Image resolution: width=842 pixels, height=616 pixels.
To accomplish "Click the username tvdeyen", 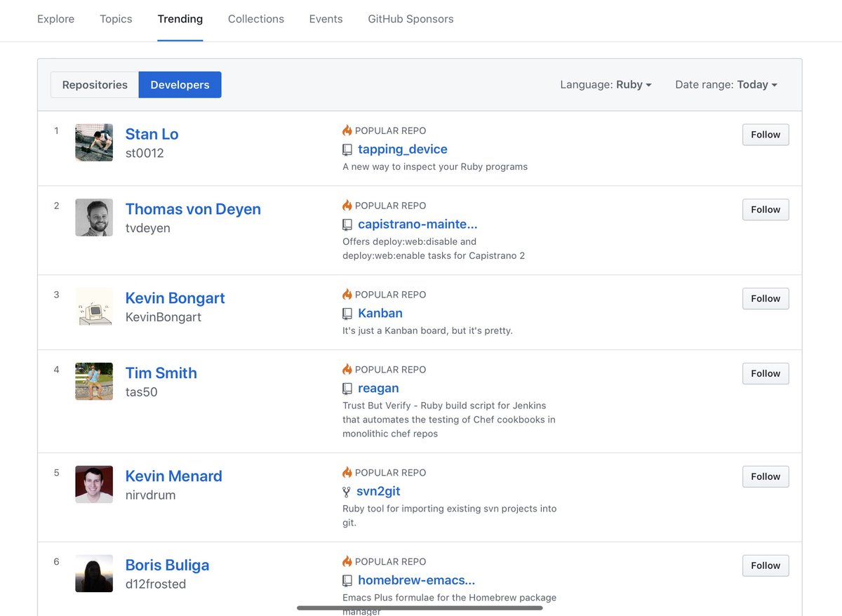I will [147, 229].
